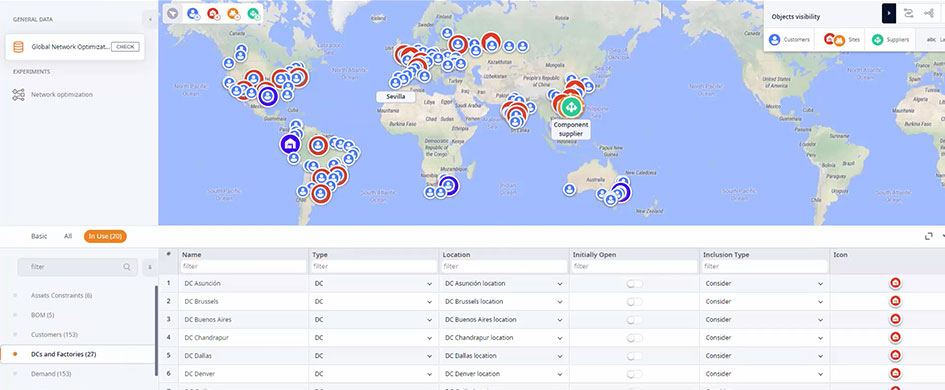The width and height of the screenshot is (945, 390).
Task: Click the blue add customer icon on map
Action: [x=193, y=13]
